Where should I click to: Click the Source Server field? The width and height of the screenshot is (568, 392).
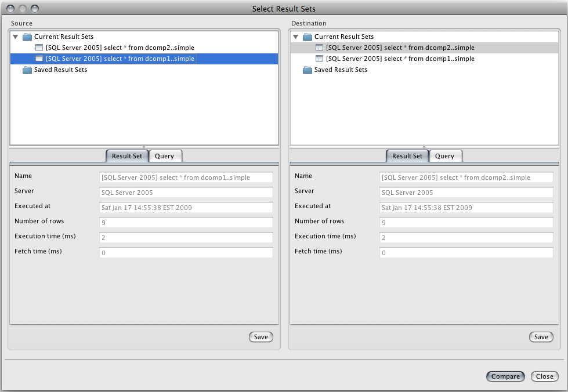186,193
